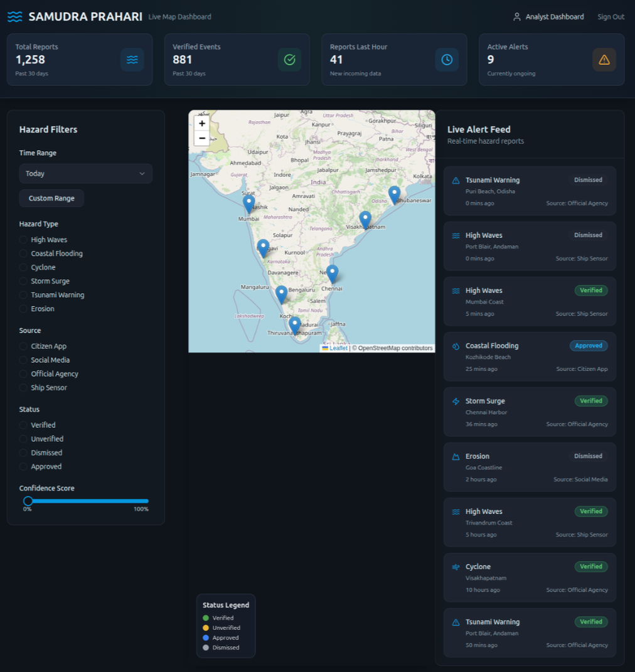Click the cyclone icon in the Visakhapatnam alert
The width and height of the screenshot is (635, 672).
coord(456,567)
